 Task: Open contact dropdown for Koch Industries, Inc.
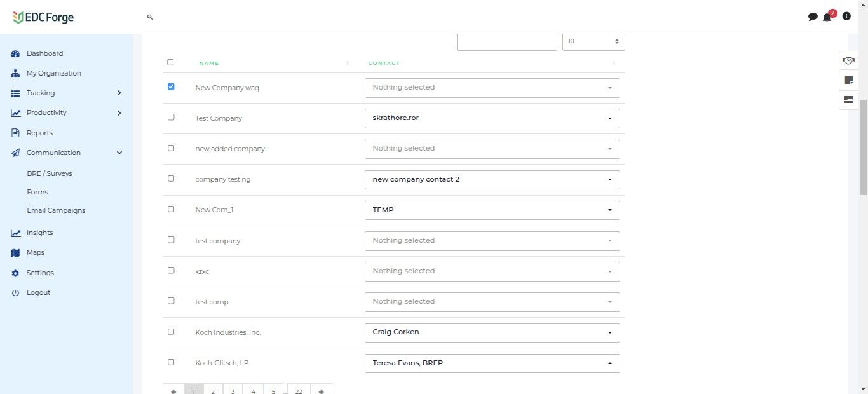pyautogui.click(x=492, y=332)
